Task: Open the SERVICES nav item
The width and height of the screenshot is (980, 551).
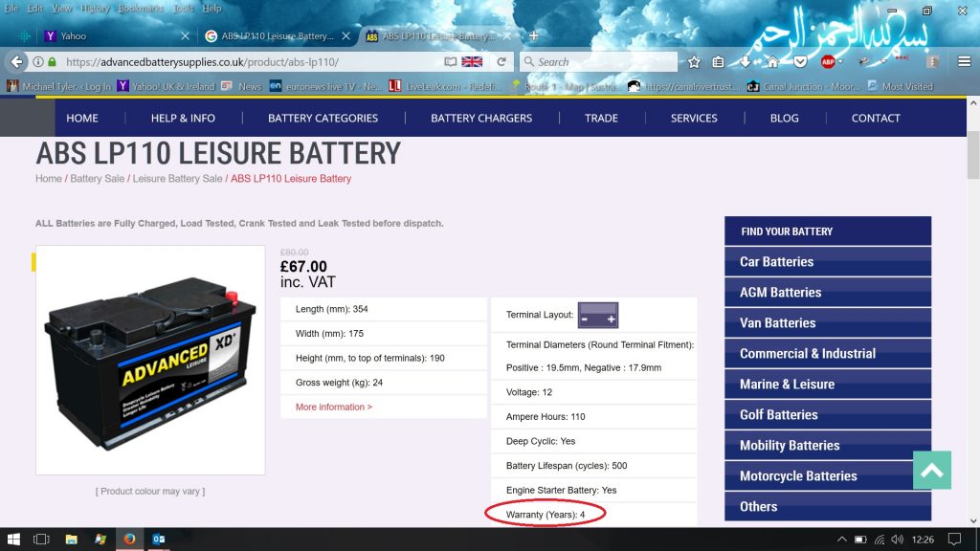Action: [x=694, y=118]
